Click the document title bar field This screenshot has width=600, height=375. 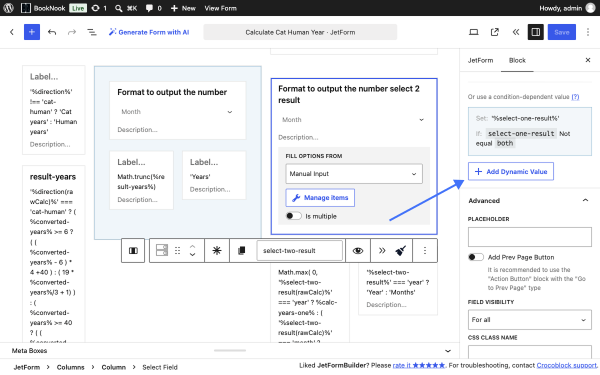pos(300,32)
